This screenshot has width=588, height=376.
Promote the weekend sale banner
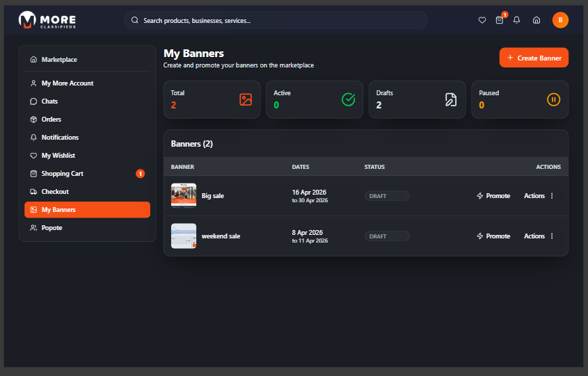[x=493, y=236]
